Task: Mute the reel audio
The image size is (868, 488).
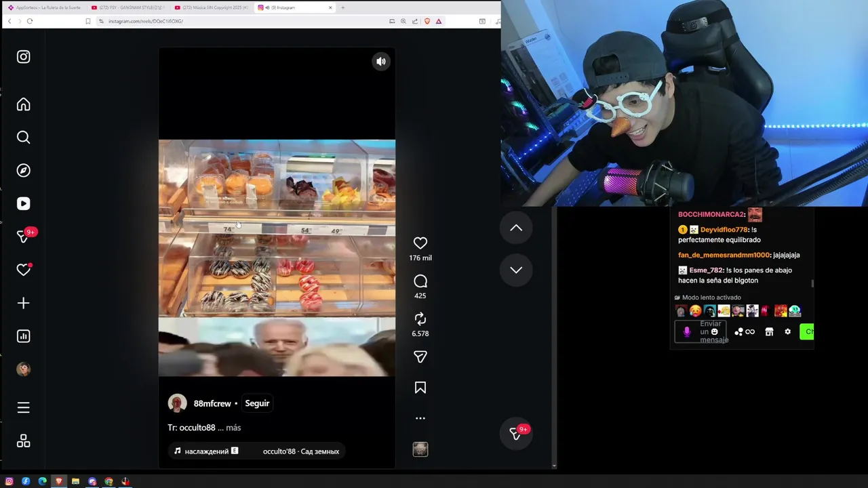Action: point(381,62)
